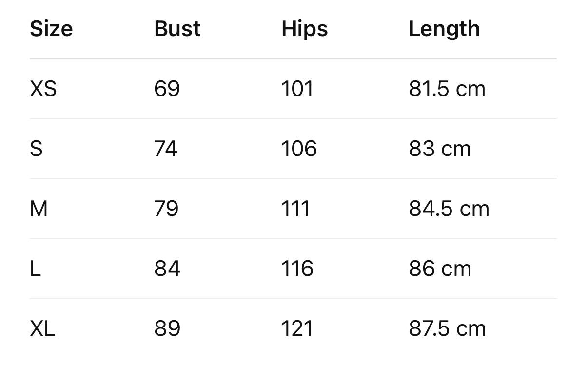Click the S bust value 74

[x=166, y=149]
